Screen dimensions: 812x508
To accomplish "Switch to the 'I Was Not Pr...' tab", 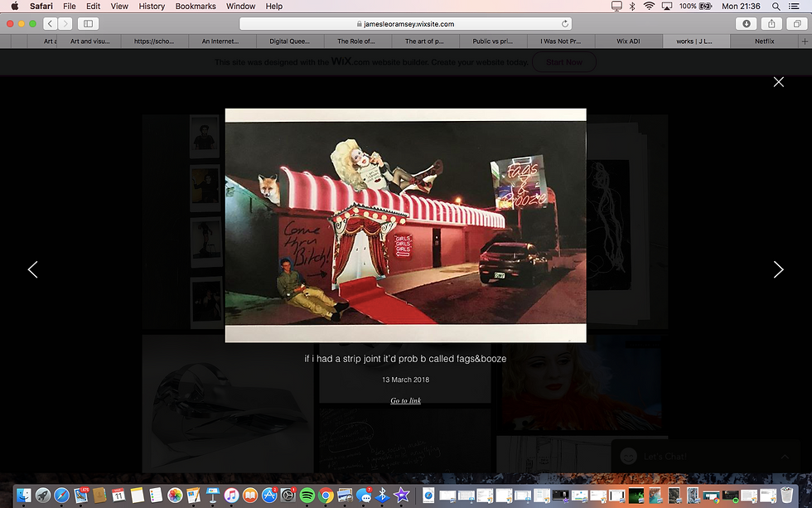I will tap(560, 41).
